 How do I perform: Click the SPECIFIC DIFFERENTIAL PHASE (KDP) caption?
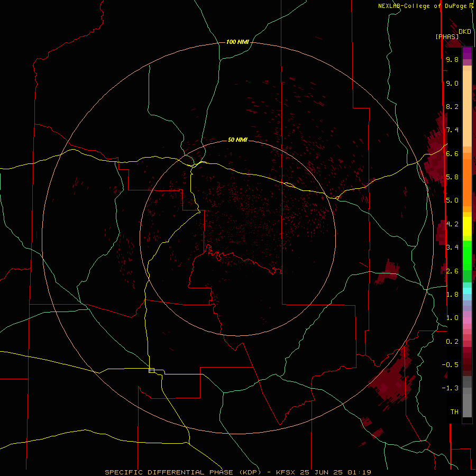pyautogui.click(x=183, y=472)
